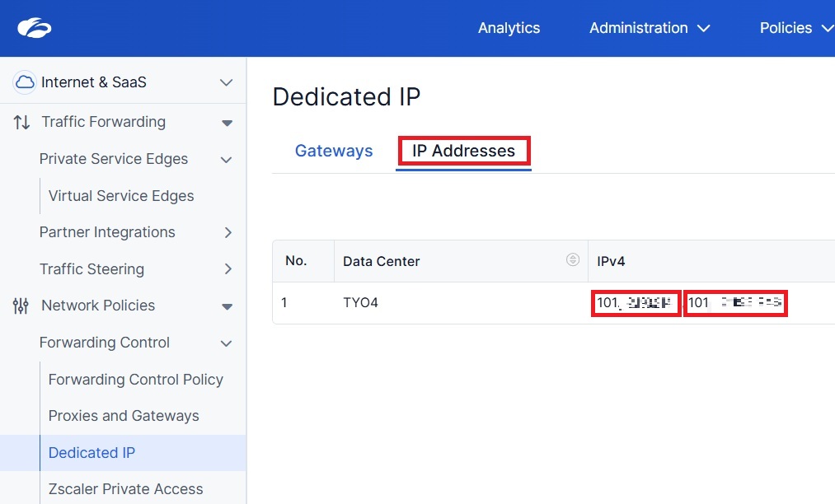
Task: Open the Analytics menu
Action: click(x=509, y=28)
